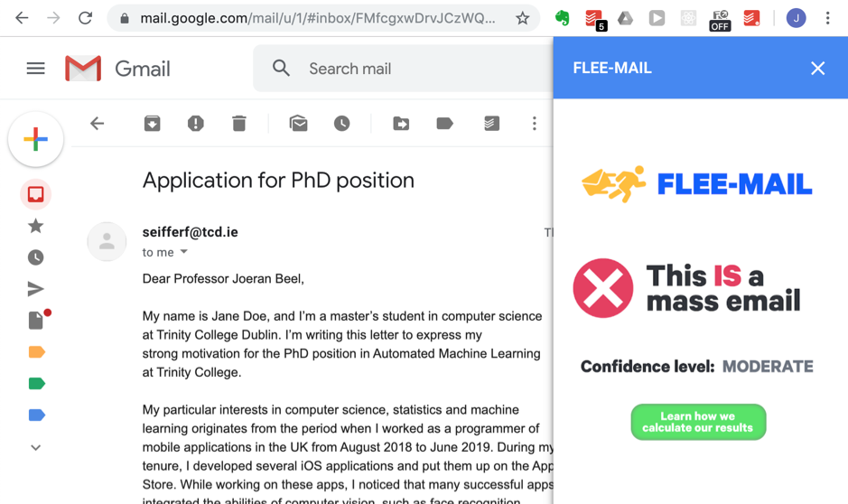Compose a new email with the plus button

click(x=36, y=139)
